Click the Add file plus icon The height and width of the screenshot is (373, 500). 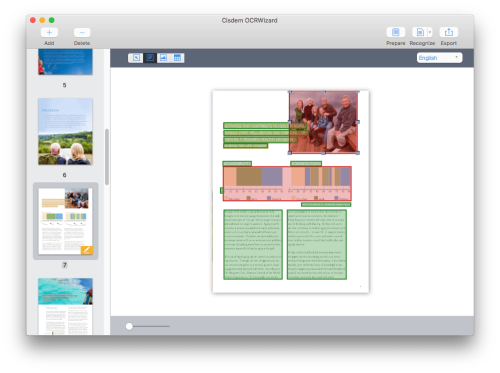tap(49, 32)
